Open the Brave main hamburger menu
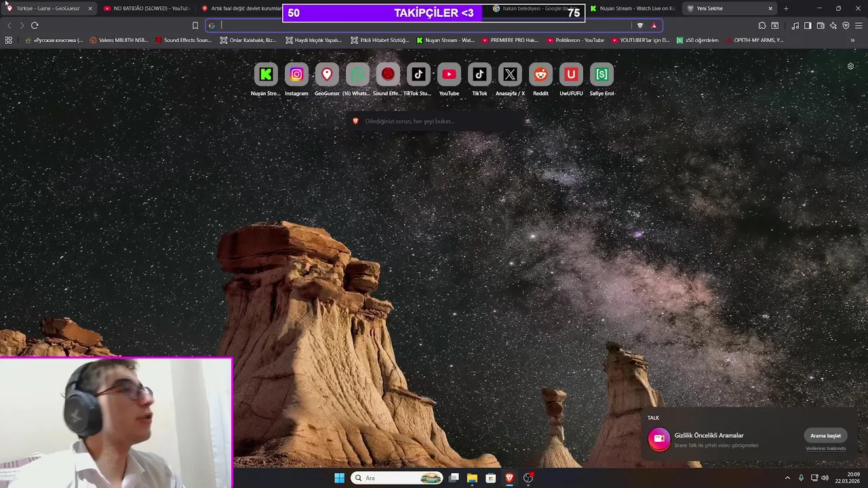The height and width of the screenshot is (488, 868). [x=859, y=25]
